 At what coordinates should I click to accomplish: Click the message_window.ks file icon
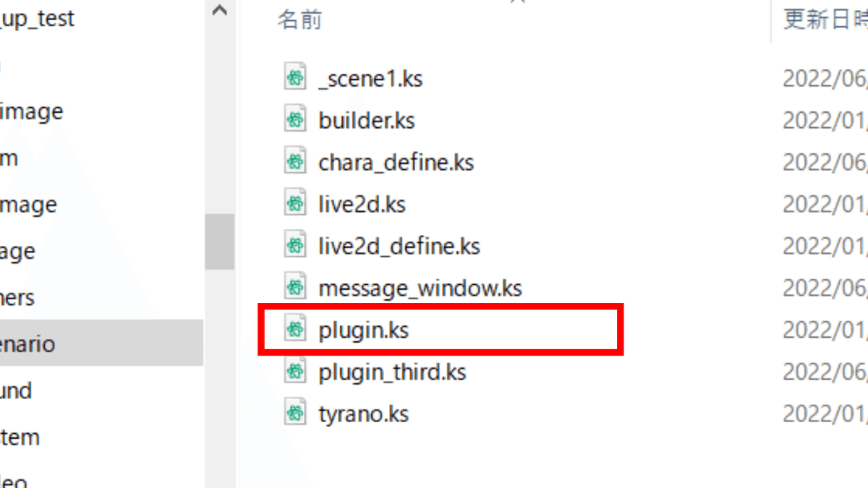point(294,287)
